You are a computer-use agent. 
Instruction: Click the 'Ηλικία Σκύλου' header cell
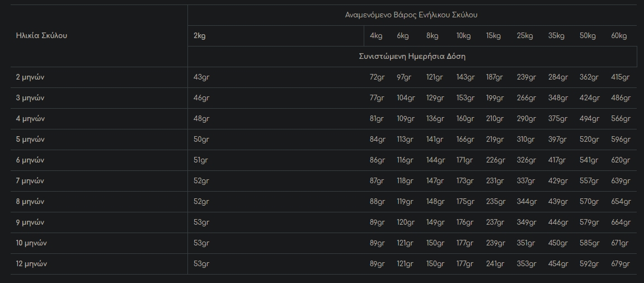41,36
